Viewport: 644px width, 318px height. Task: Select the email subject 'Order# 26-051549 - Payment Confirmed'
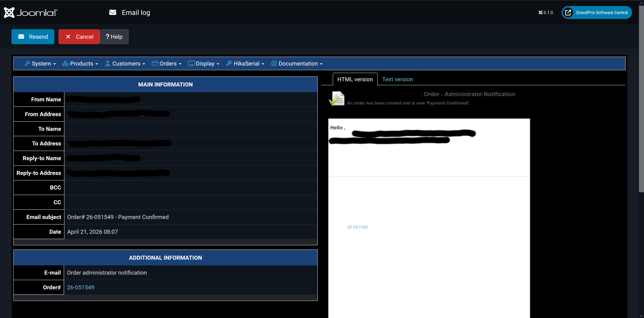tap(118, 217)
